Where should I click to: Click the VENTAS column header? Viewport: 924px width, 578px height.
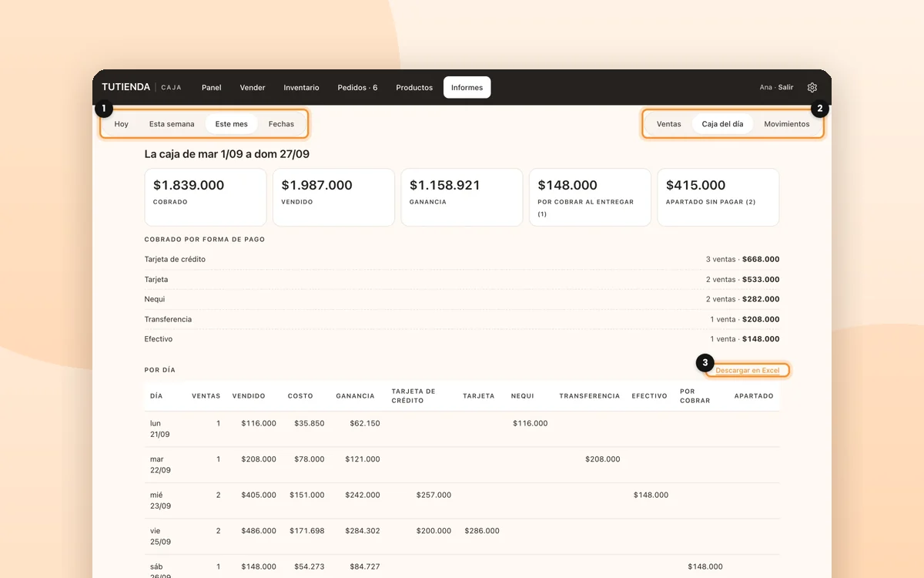tap(206, 396)
